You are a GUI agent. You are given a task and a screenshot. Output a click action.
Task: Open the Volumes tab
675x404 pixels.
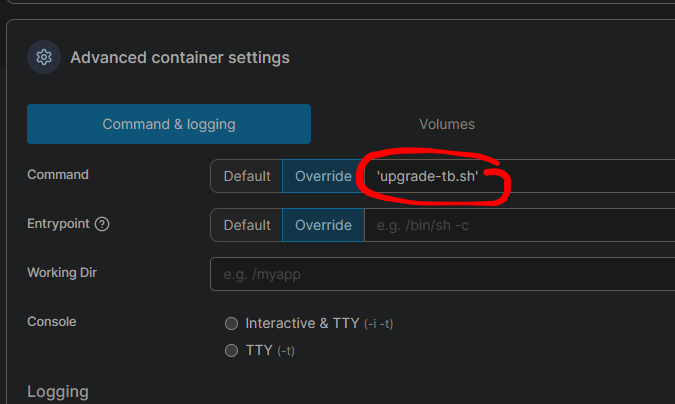[446, 124]
